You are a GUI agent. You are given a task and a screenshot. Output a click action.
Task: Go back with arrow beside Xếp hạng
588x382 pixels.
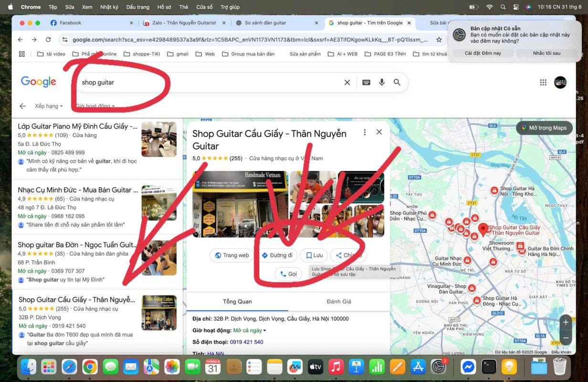(22, 106)
